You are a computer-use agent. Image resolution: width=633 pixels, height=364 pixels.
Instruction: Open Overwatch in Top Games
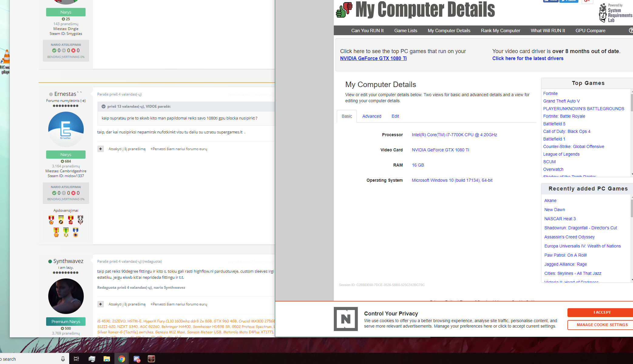click(553, 169)
